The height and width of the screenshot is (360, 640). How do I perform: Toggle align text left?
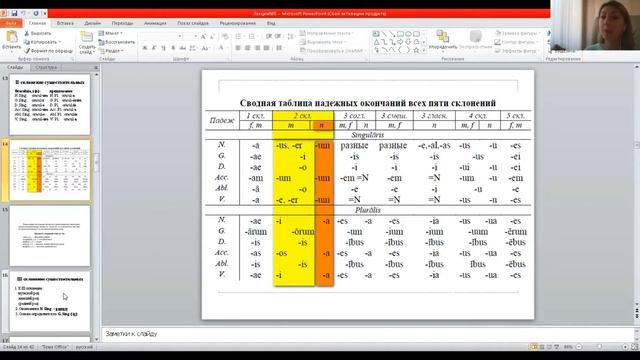pos(238,48)
